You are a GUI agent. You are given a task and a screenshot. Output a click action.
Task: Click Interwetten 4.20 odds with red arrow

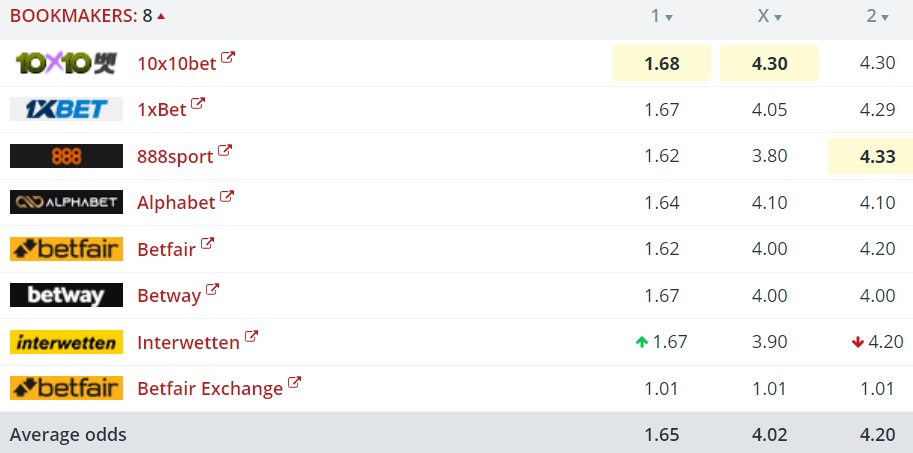click(877, 342)
